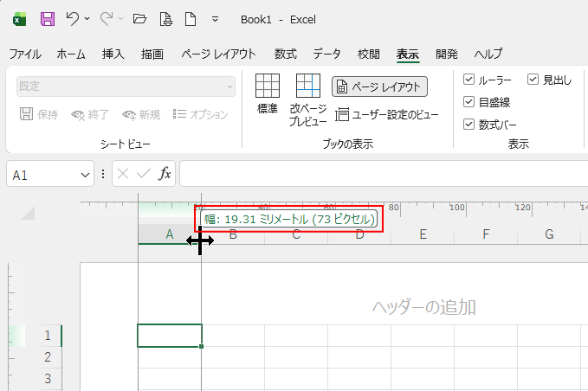Click the ヘッダーの追加 header area
The image size is (588, 391).
[424, 307]
